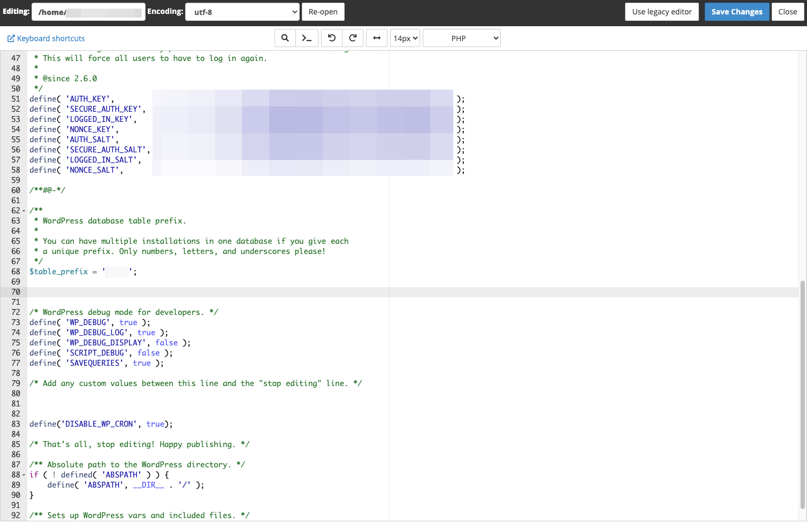Click '@since 2.6.0' comment text

point(70,79)
